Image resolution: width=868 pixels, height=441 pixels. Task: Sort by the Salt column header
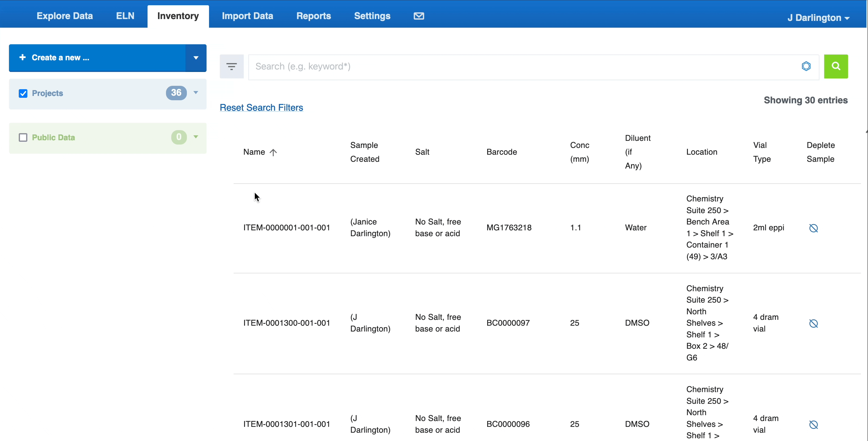(x=422, y=152)
